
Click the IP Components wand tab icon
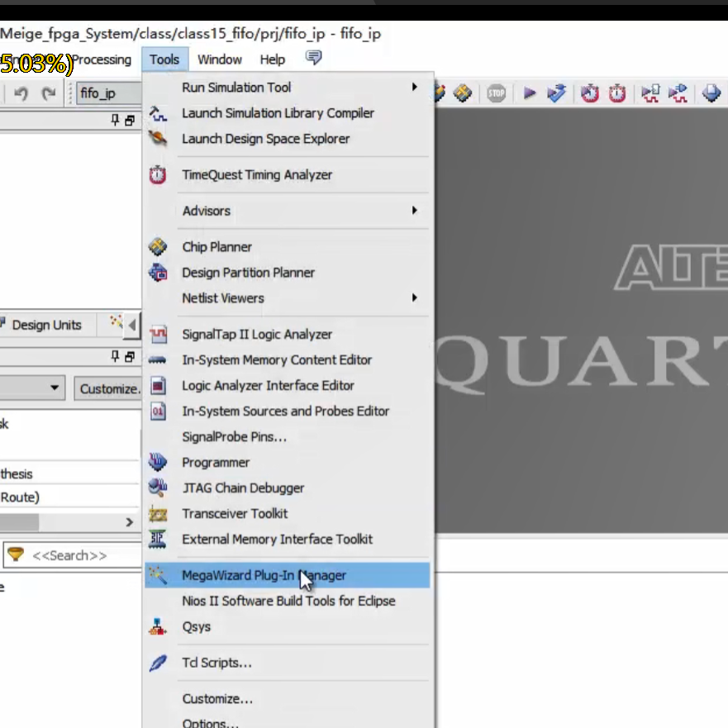coord(116,321)
